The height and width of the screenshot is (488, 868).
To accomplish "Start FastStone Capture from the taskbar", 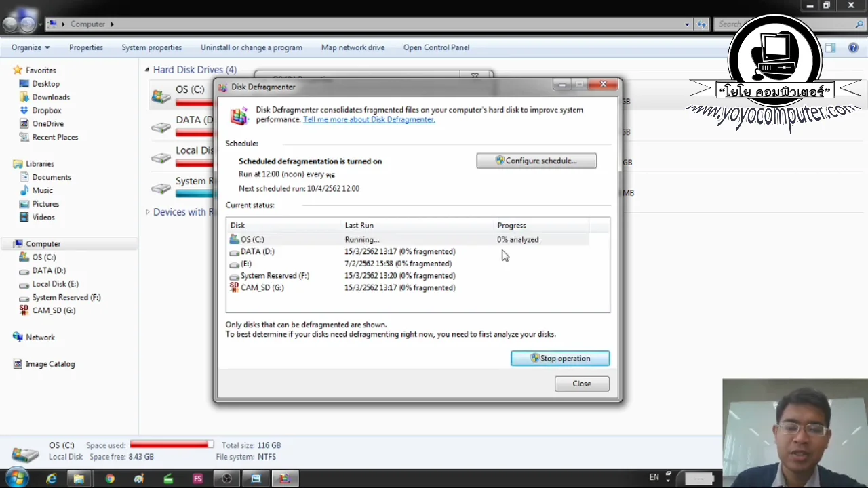I will tap(197, 479).
